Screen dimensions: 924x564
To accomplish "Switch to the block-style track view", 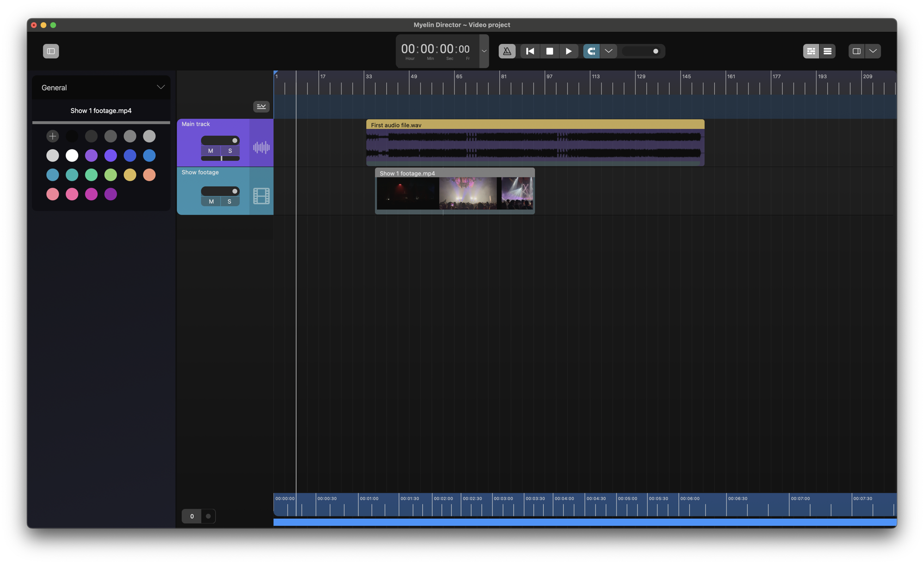I will (x=811, y=51).
